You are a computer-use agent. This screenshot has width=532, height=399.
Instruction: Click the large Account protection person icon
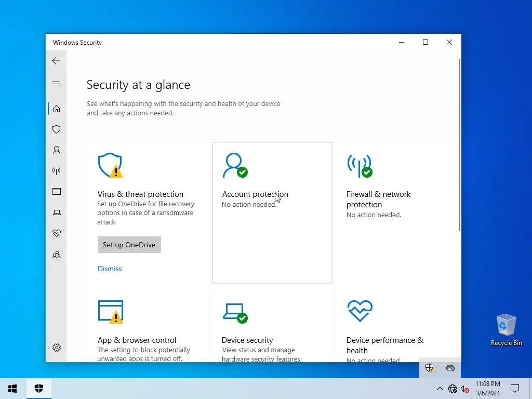point(235,165)
